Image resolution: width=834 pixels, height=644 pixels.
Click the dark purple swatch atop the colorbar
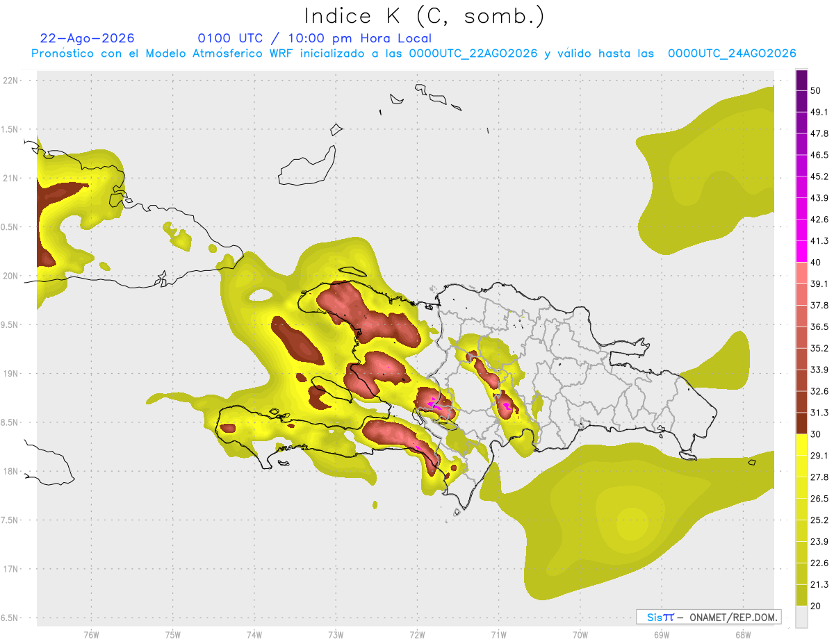click(802, 80)
